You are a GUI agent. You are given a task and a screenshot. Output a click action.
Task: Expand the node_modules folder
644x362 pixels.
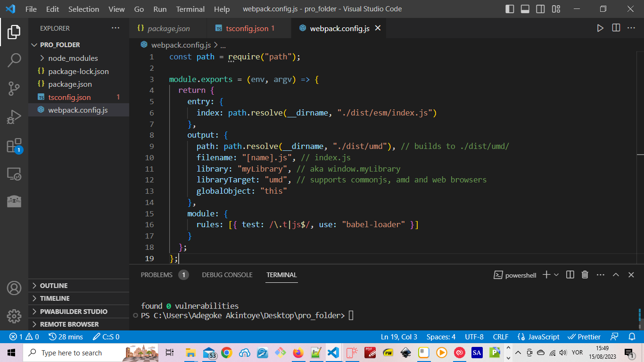[73, 58]
